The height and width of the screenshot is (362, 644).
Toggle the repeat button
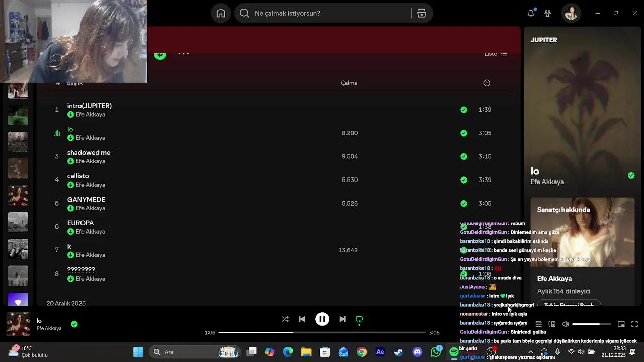(359, 320)
